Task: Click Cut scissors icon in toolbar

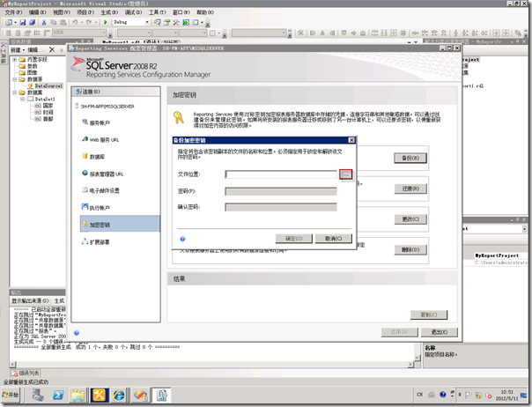Action: (44, 22)
